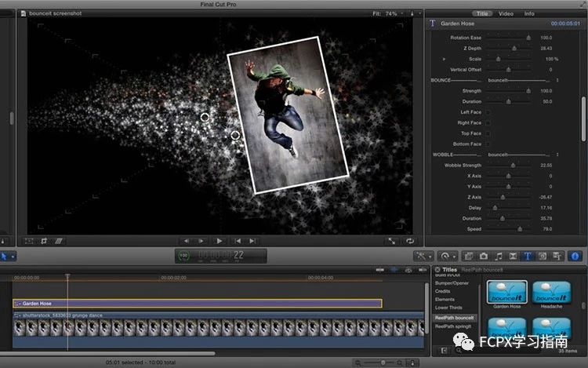Open the Photos browser camera icon
This screenshot has height=368, width=588.
click(x=484, y=257)
